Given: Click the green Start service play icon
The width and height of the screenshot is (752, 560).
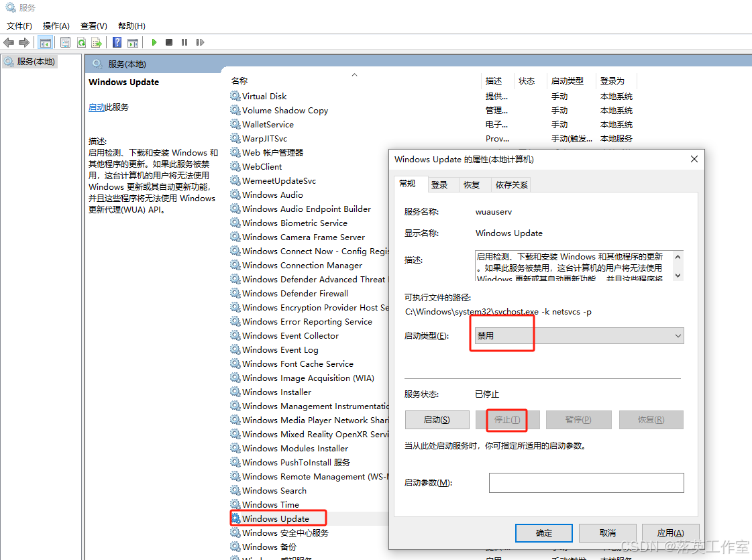Looking at the screenshot, I should point(154,43).
